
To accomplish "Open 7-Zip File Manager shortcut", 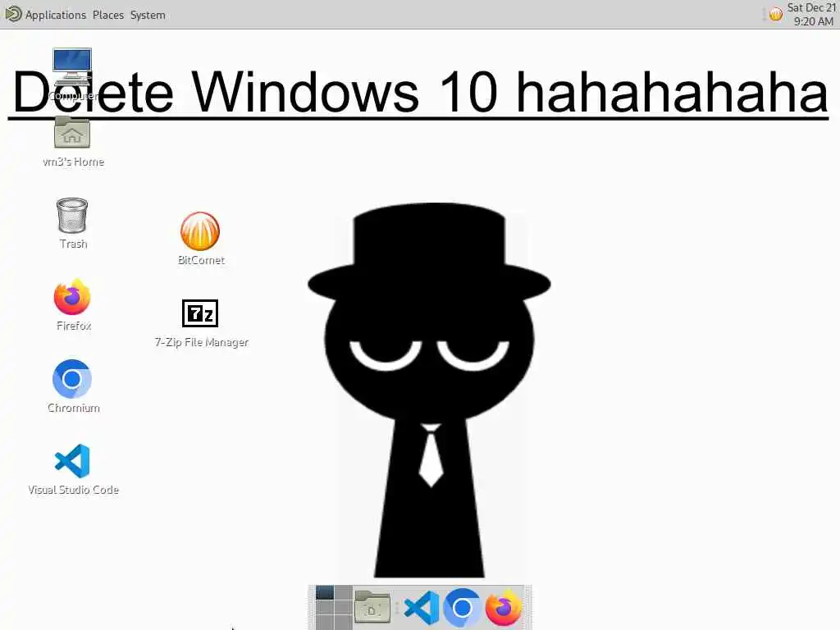I will point(200,313).
